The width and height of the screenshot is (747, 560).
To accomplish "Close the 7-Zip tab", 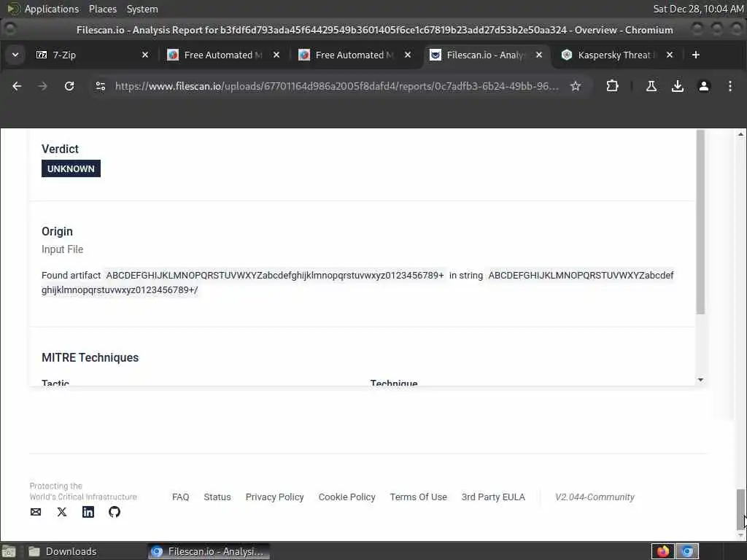I will (x=145, y=55).
